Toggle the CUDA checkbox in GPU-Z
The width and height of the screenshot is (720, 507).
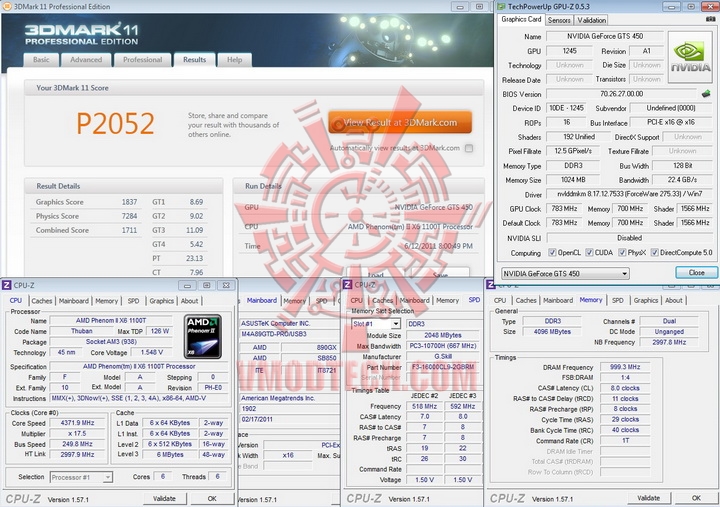(589, 253)
